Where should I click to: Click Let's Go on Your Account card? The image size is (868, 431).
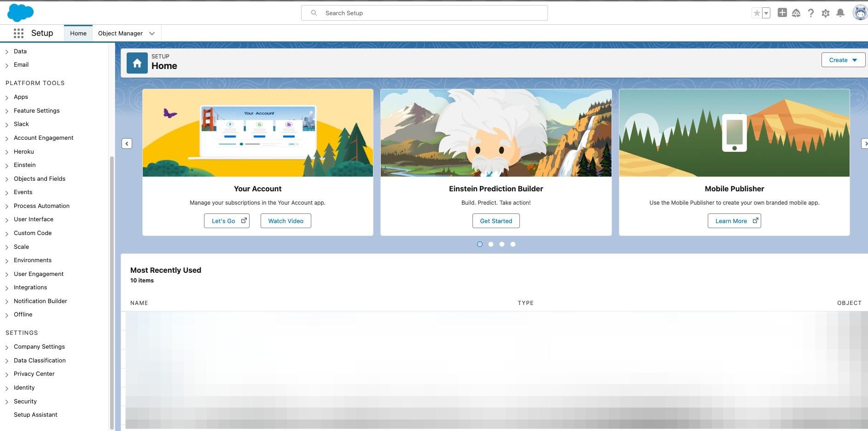[x=227, y=221]
